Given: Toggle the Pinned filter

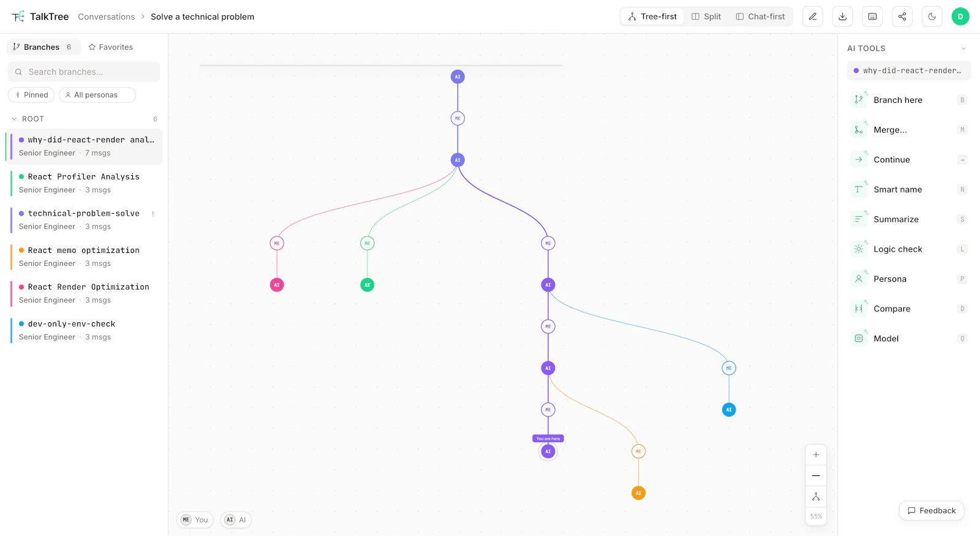Looking at the screenshot, I should click(x=31, y=95).
